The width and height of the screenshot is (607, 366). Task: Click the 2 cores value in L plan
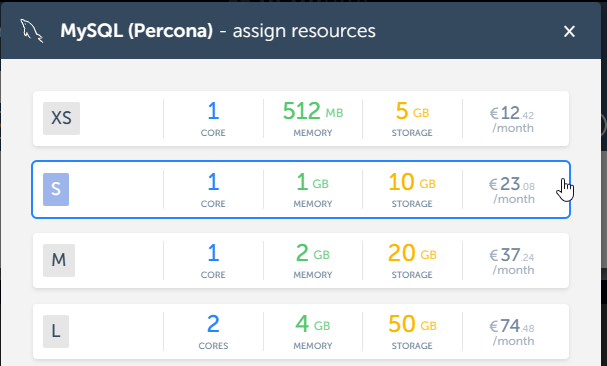point(213,324)
